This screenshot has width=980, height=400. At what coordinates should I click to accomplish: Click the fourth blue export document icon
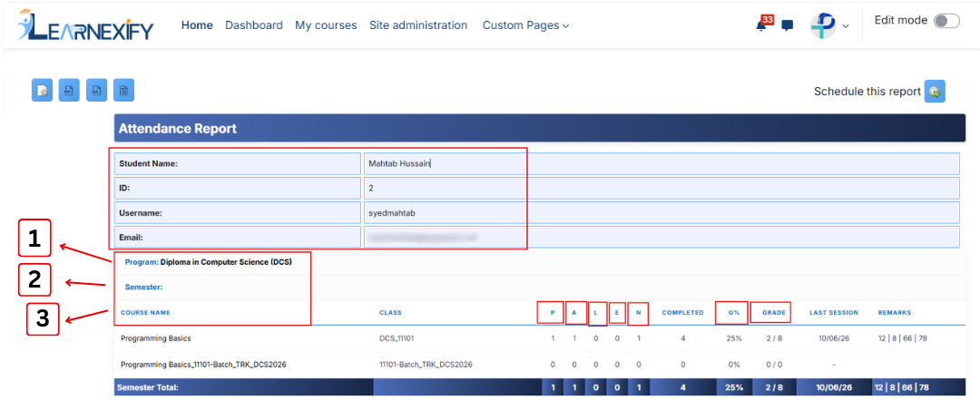point(123,91)
